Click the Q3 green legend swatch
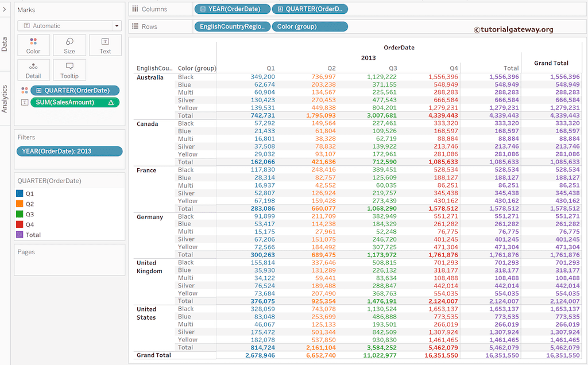 [x=21, y=214]
